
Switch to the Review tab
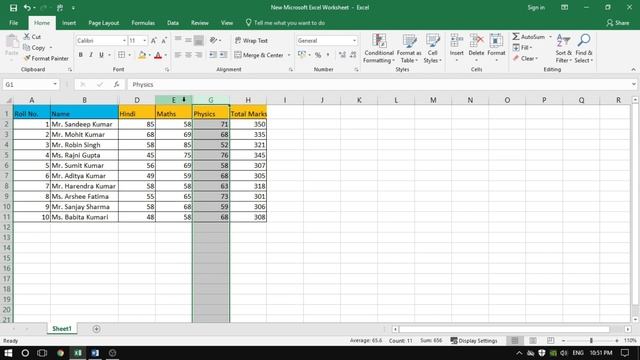click(200, 23)
